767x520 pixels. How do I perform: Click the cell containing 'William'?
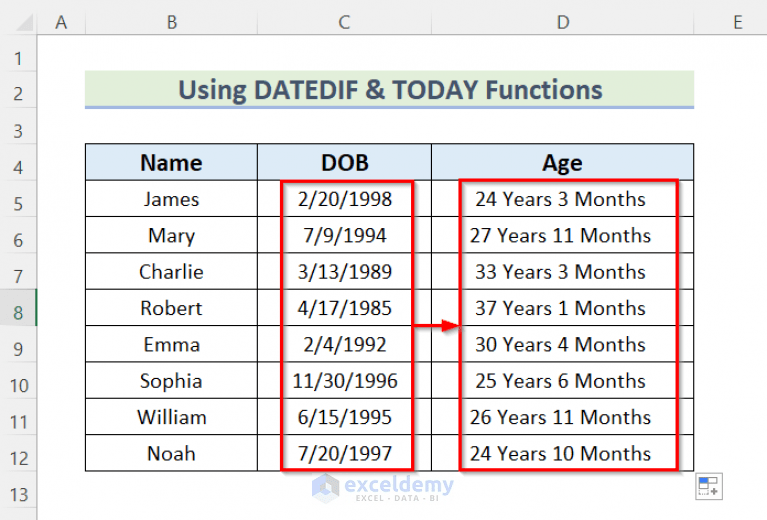pyautogui.click(x=171, y=417)
